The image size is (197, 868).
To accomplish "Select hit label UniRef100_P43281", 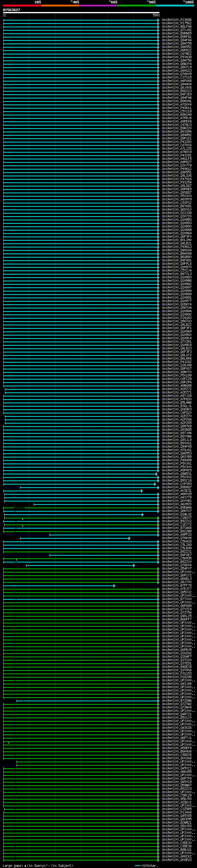I will click(176, 155).
